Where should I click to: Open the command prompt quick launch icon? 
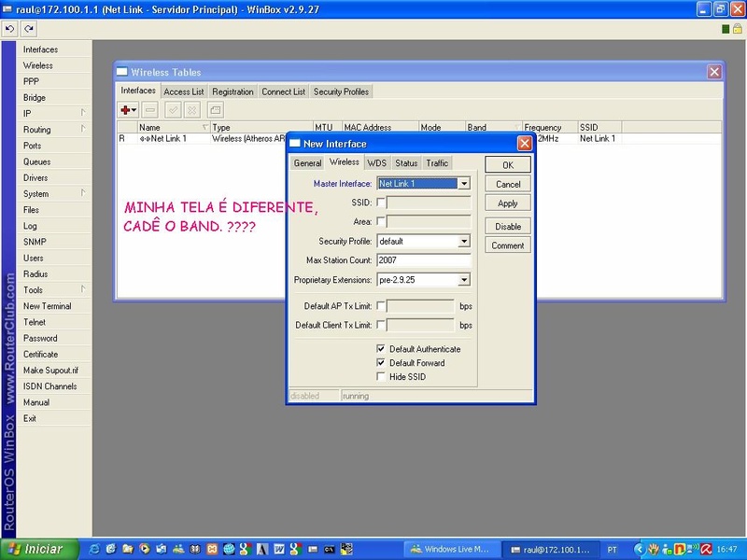tap(330, 549)
